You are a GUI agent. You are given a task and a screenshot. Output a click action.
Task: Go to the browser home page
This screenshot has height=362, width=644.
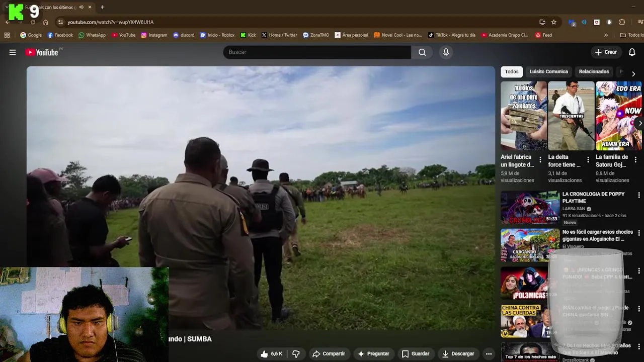(45, 22)
